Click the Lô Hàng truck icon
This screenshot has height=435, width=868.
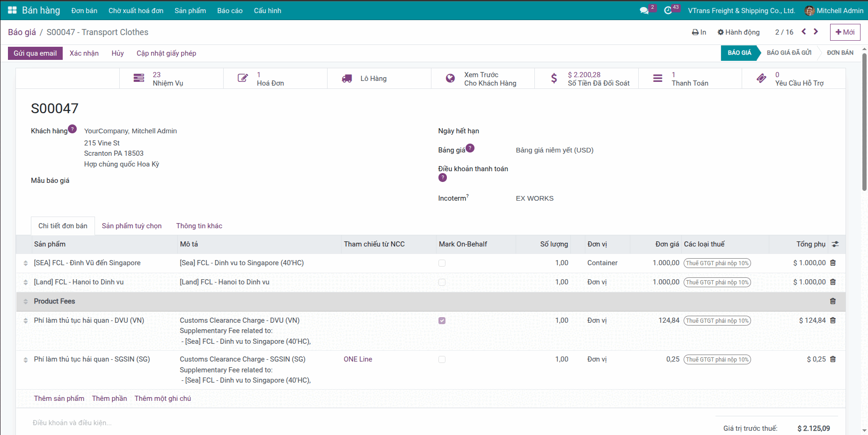pos(347,79)
